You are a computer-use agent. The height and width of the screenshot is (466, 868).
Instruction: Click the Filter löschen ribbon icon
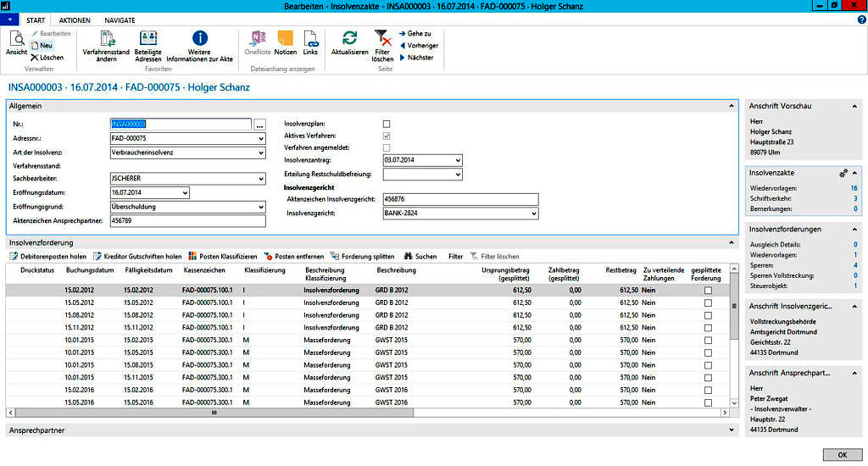click(382, 38)
